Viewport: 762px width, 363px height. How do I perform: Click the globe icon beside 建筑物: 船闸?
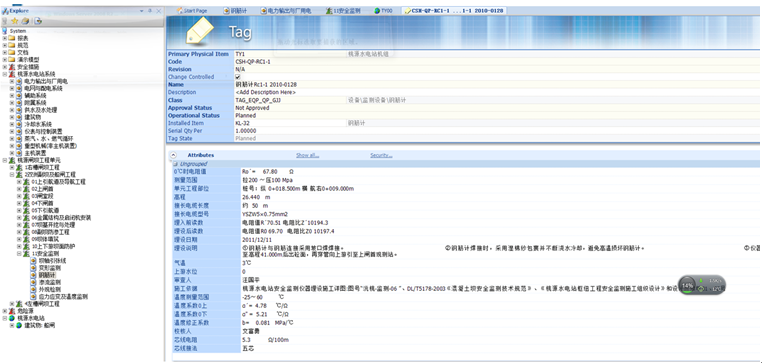point(19,325)
